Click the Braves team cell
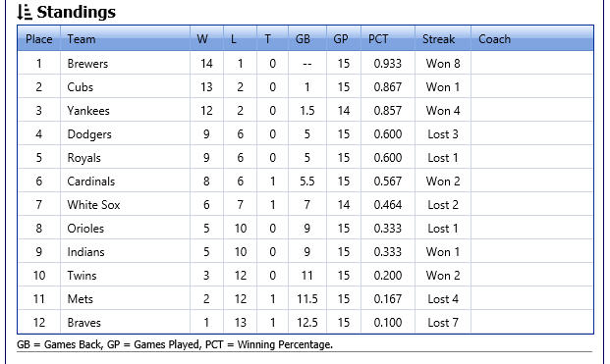The height and width of the screenshot is (364, 610). [x=125, y=323]
